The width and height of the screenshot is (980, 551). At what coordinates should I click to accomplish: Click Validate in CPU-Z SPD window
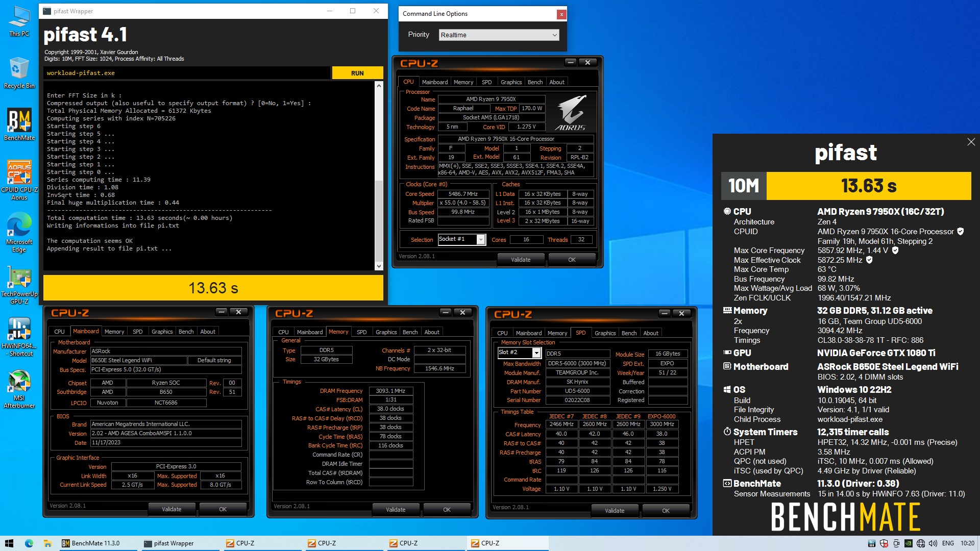[x=615, y=511]
